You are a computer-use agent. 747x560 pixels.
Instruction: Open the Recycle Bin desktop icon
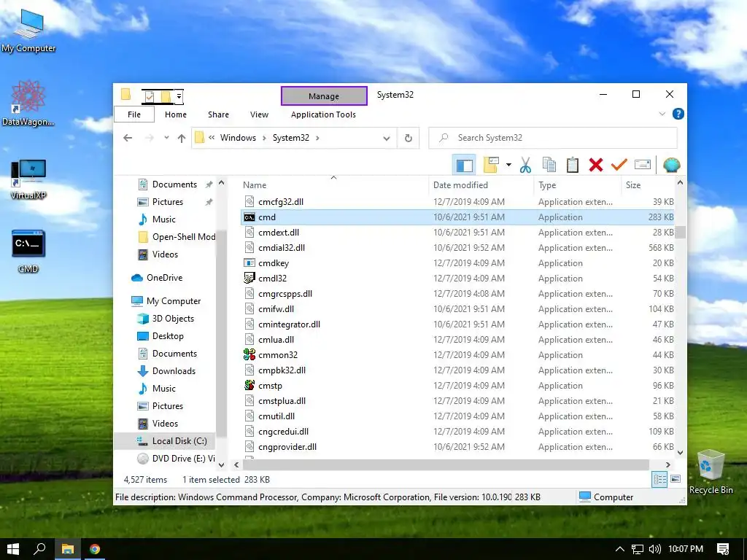(x=711, y=472)
